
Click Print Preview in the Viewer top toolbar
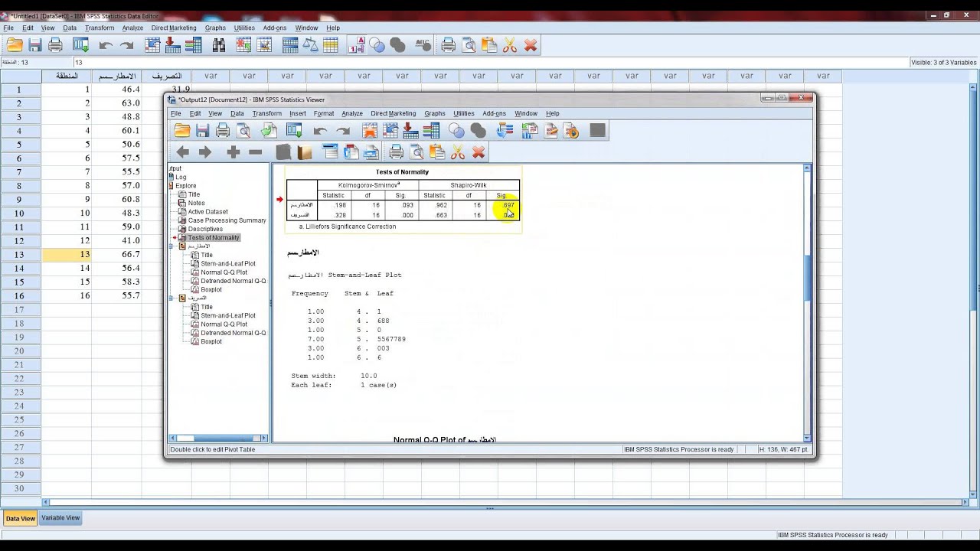[243, 131]
